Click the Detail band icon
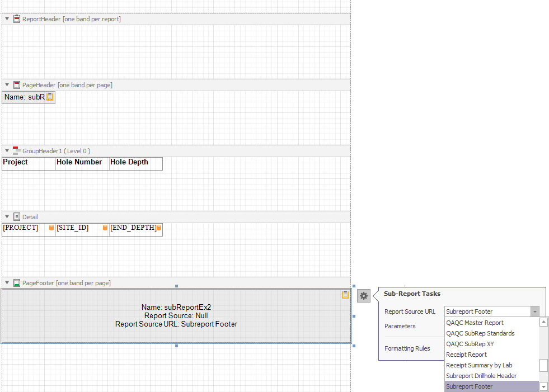This screenshot has height=392, width=549. (x=16, y=217)
